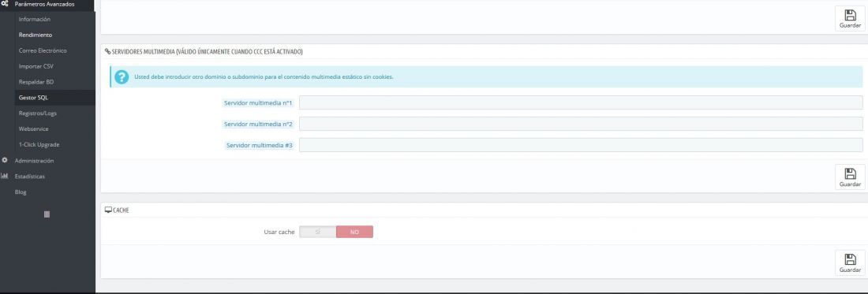Image resolution: width=868 pixels, height=294 pixels.
Task: Focus Servidor multimedia nº2 field
Action: tap(581, 124)
